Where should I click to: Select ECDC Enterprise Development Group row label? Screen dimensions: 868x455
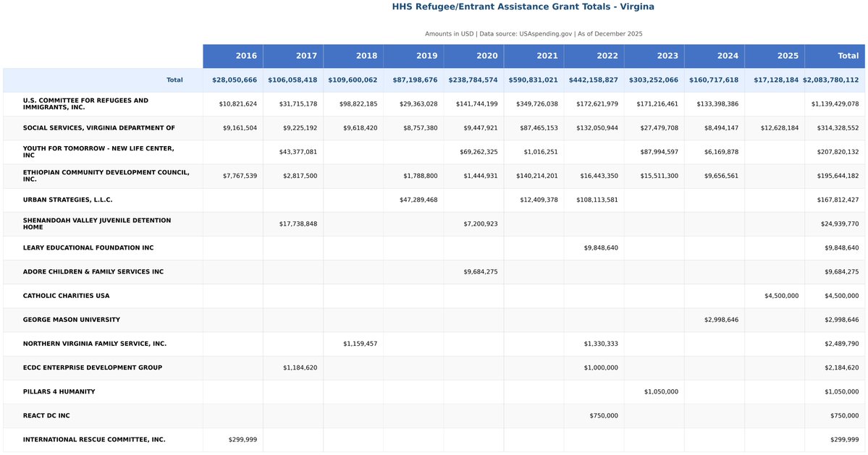(93, 367)
